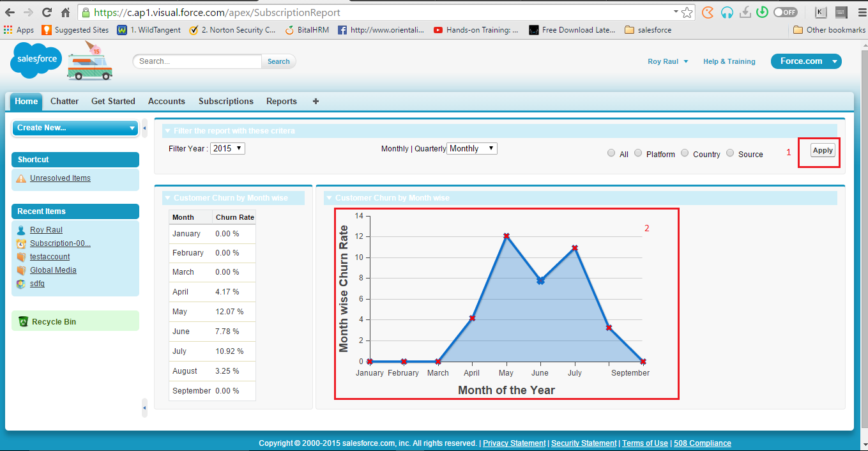Viewport: 868px width, 451px height.
Task: Collapse sidebar using the handle arrow
Action: 144,128
